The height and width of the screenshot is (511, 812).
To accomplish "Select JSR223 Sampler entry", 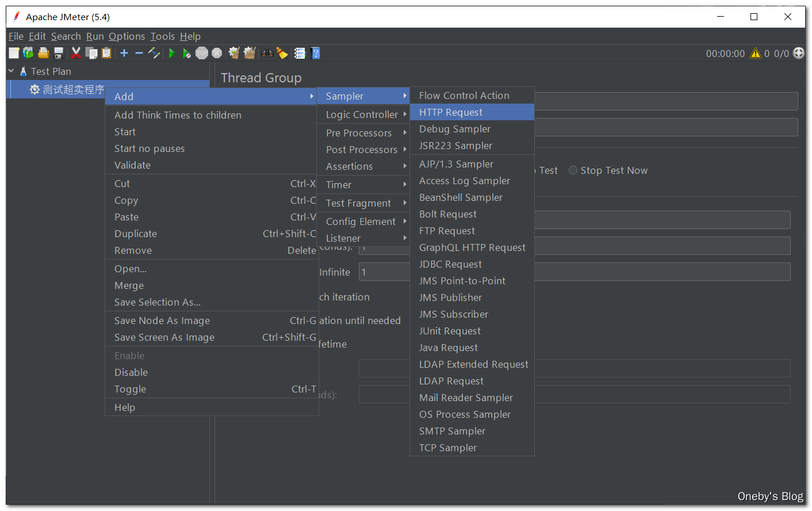I will [x=472, y=146].
